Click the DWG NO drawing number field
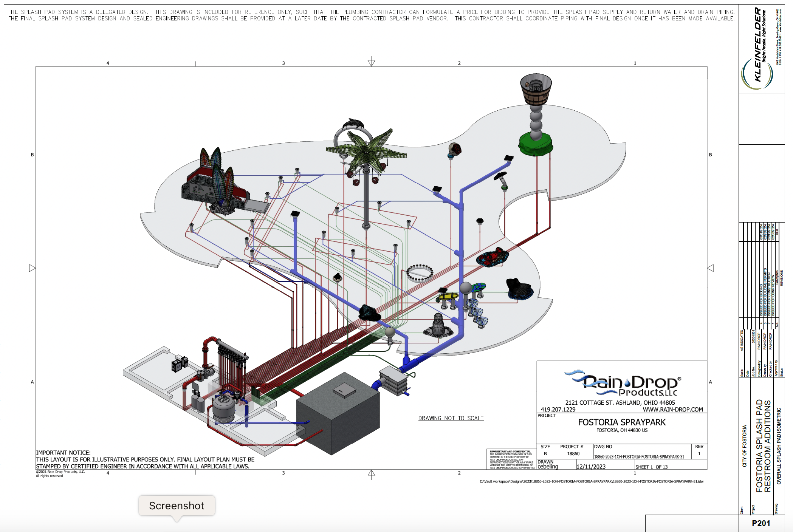This screenshot has width=793, height=532. tap(639, 457)
